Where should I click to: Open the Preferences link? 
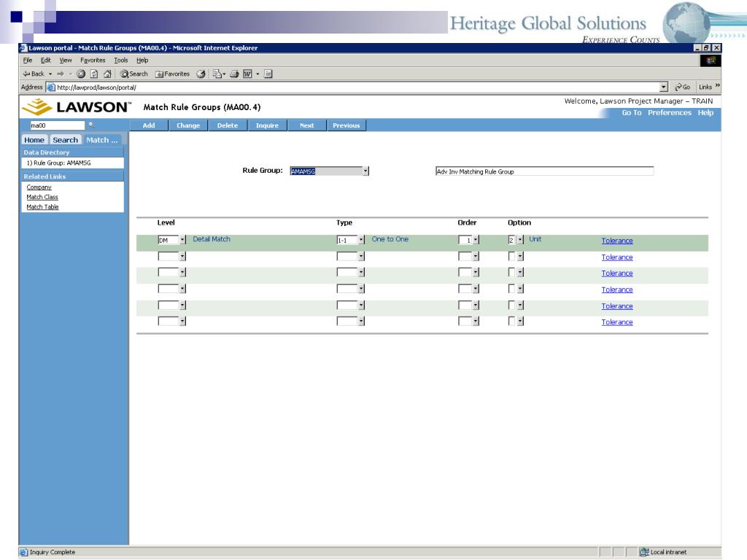pos(670,113)
